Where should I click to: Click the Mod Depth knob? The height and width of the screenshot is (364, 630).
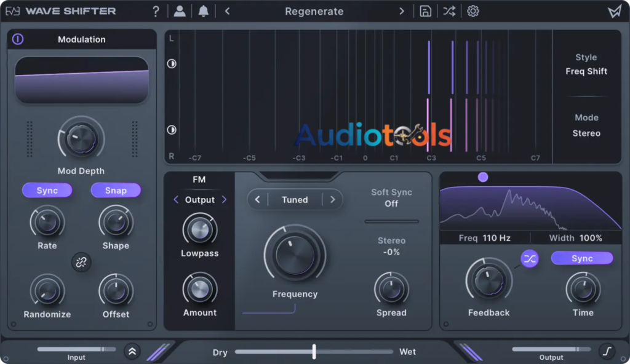[81, 139]
